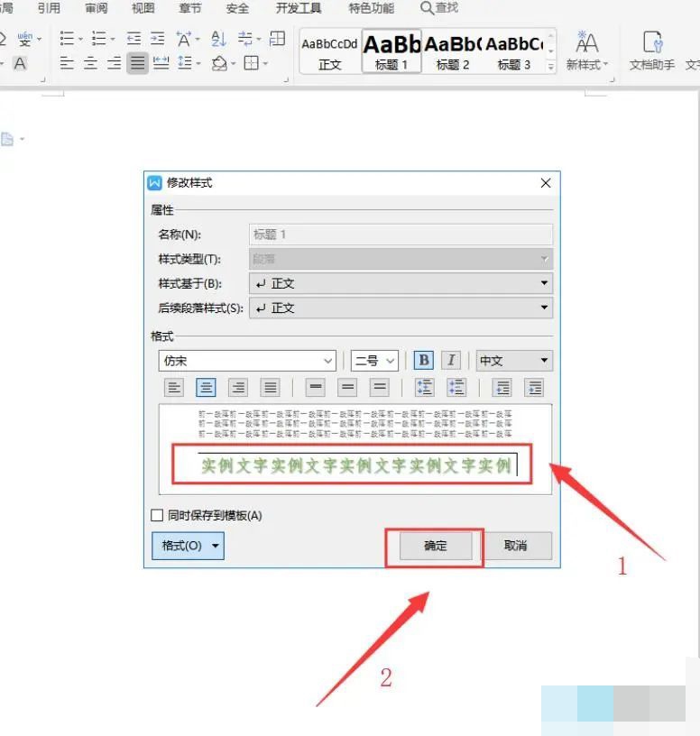Image resolution: width=700 pixels, height=736 pixels.
Task: Switch to the 审阅 tab
Action: coord(97,8)
